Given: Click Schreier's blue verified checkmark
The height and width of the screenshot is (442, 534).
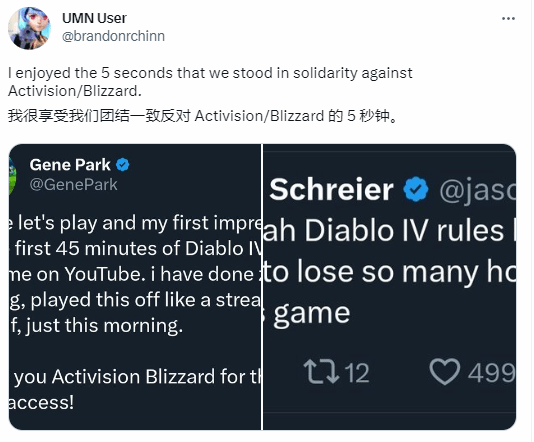Looking at the screenshot, I should point(416,189).
